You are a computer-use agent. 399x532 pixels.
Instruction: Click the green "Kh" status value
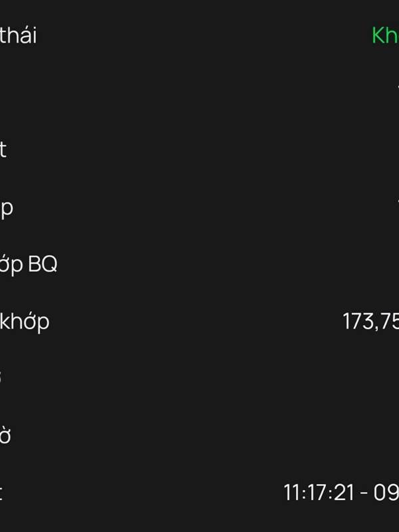click(x=385, y=35)
